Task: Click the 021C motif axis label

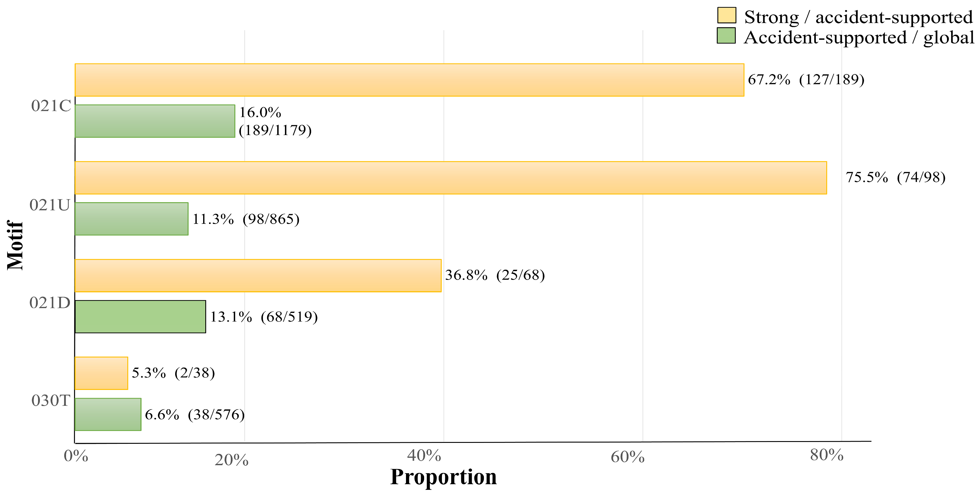Action: point(51,106)
